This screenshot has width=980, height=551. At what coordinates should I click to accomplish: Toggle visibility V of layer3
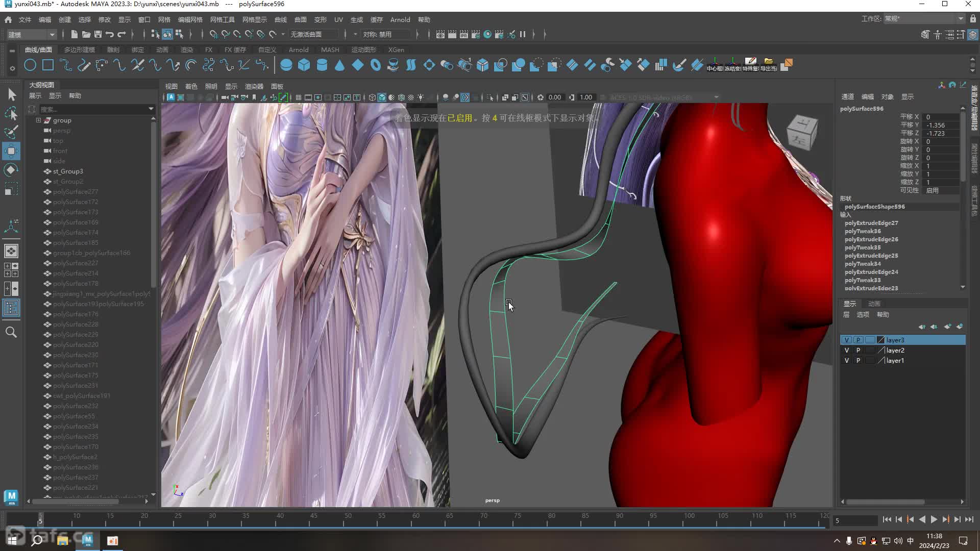pos(847,340)
